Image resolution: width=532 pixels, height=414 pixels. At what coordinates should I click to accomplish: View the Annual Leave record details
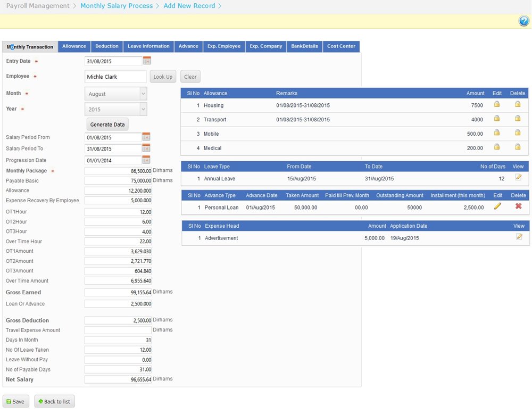click(518, 177)
